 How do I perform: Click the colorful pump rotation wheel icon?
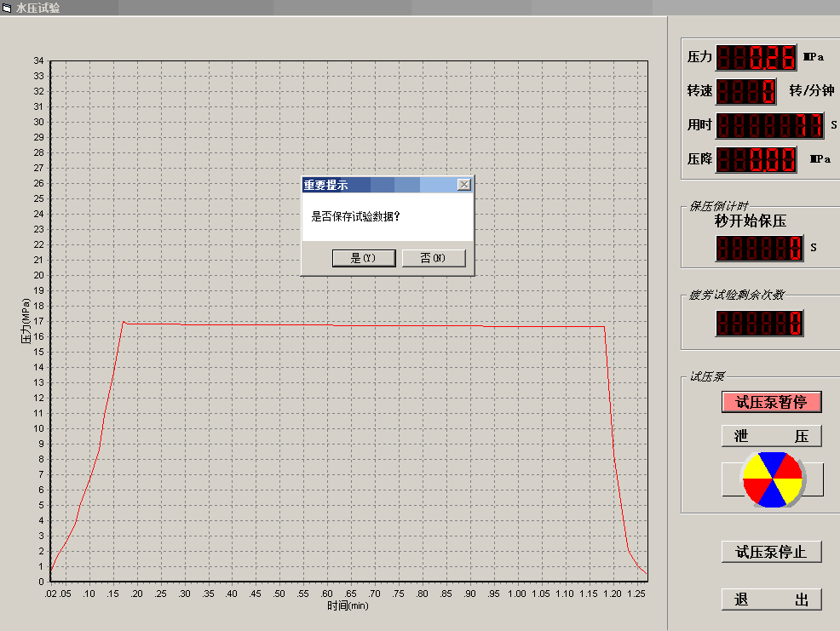(772, 480)
